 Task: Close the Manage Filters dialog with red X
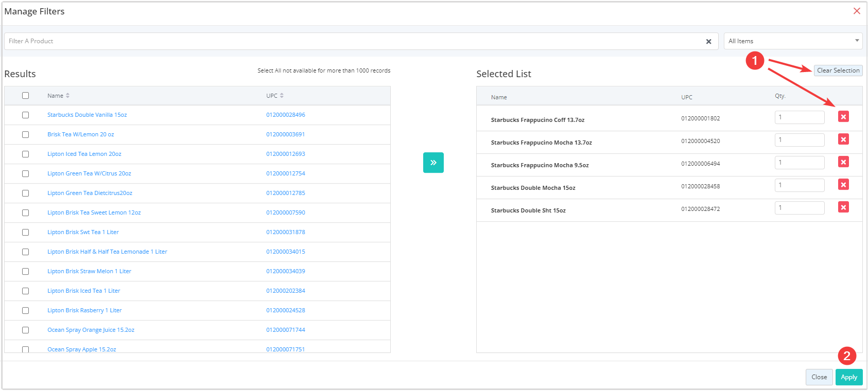click(x=857, y=11)
